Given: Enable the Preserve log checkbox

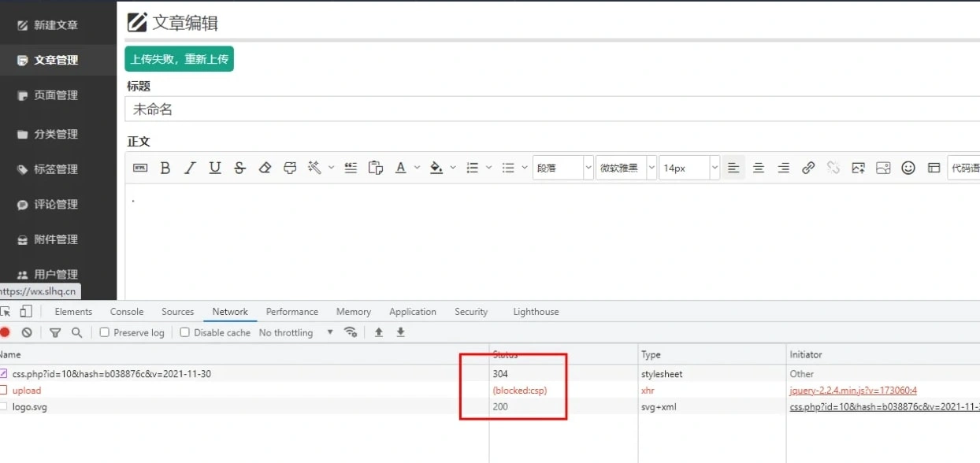Looking at the screenshot, I should [x=105, y=333].
